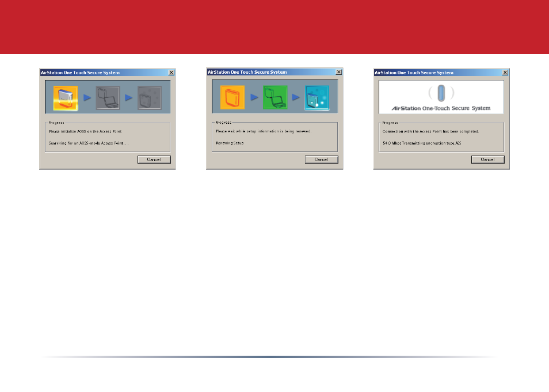Close the Renewing Setup dialog window

click(x=338, y=72)
